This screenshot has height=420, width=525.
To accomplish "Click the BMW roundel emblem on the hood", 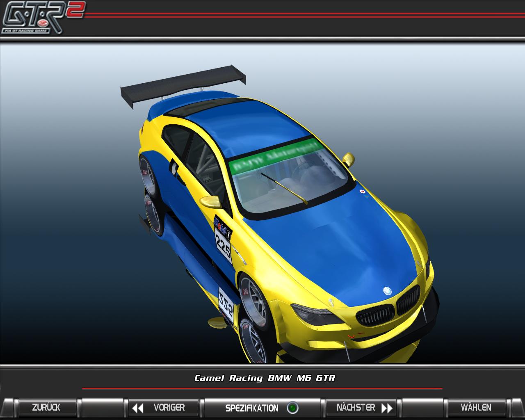I will [x=387, y=290].
